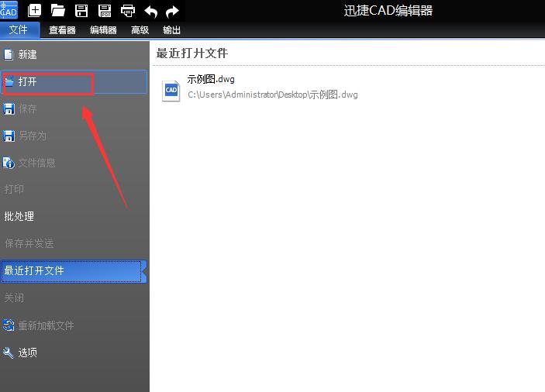This screenshot has width=545, height=392.
Task: Create a new file from the quick toolbar
Action: pos(34,10)
